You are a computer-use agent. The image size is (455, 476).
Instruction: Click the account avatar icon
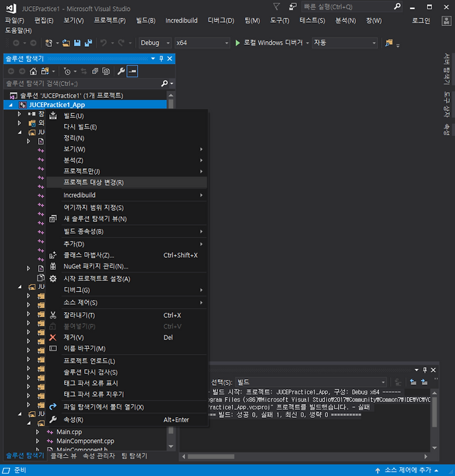tap(446, 21)
